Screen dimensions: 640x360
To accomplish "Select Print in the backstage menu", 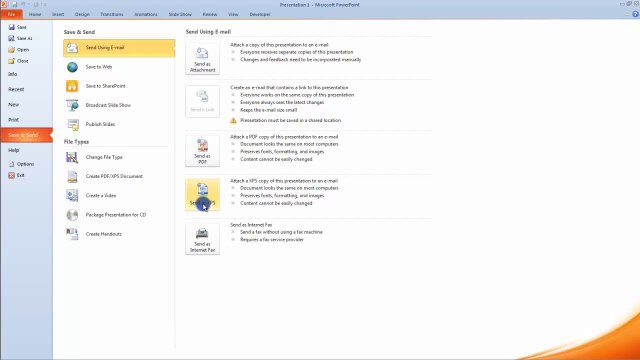I will click(x=13, y=120).
